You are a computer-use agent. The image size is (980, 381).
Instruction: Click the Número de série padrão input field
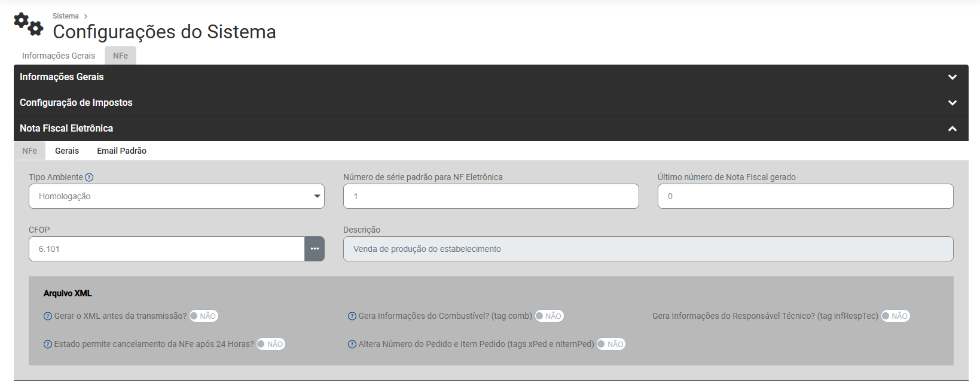tap(490, 196)
